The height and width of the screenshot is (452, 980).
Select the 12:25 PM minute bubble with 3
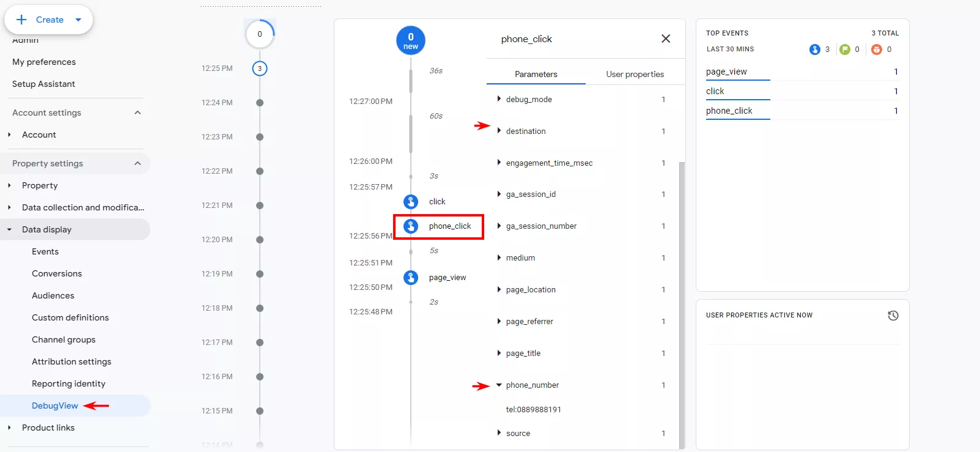(260, 69)
